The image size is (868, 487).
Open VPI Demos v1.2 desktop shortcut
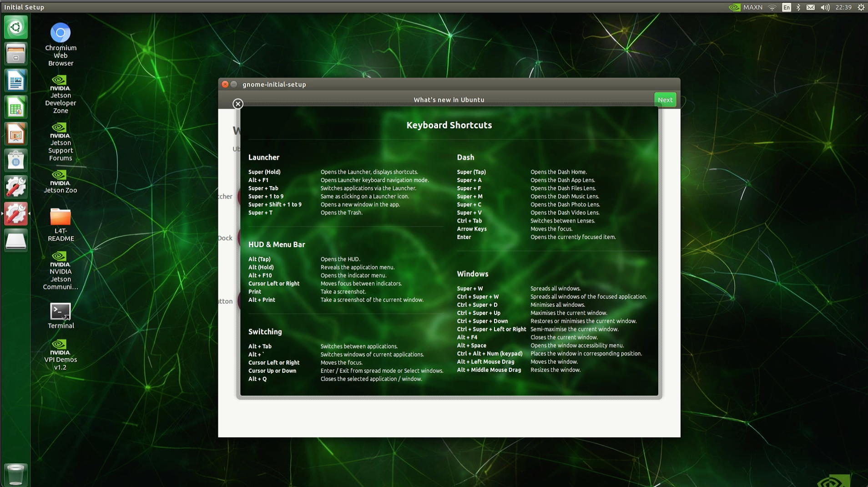point(61,355)
